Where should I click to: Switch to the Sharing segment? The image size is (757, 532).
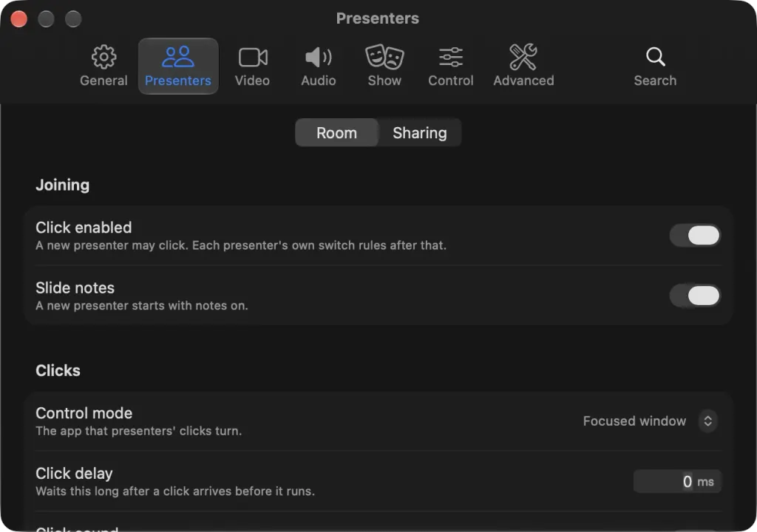click(x=420, y=133)
